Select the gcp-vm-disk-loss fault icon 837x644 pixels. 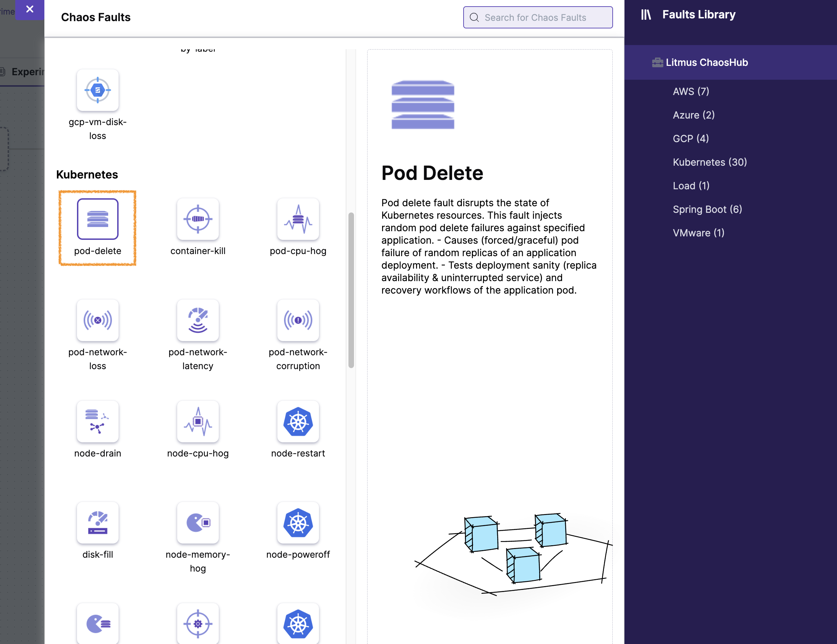coord(97,90)
